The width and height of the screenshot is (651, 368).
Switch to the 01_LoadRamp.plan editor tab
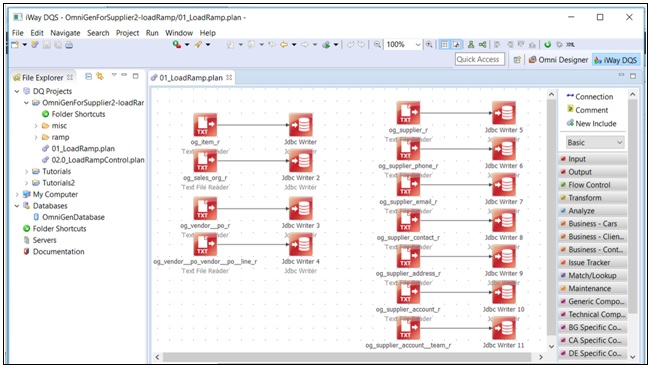[191, 78]
